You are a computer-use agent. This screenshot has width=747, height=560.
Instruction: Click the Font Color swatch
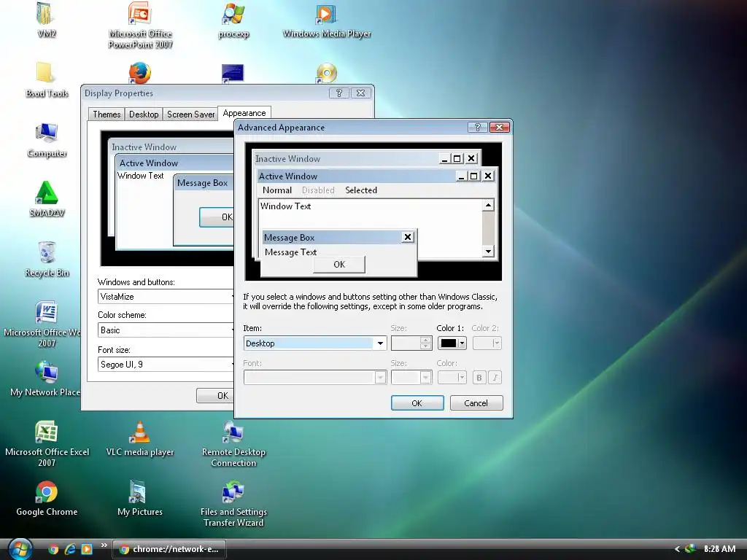pos(452,378)
